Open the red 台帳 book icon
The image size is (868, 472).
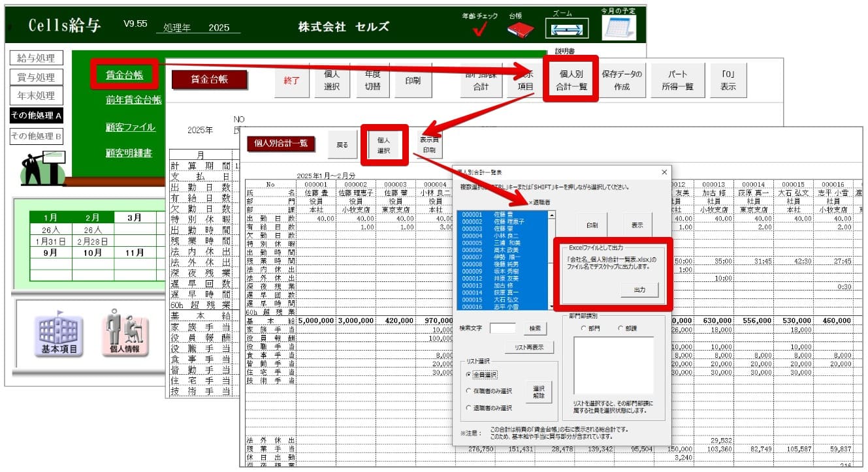click(521, 30)
